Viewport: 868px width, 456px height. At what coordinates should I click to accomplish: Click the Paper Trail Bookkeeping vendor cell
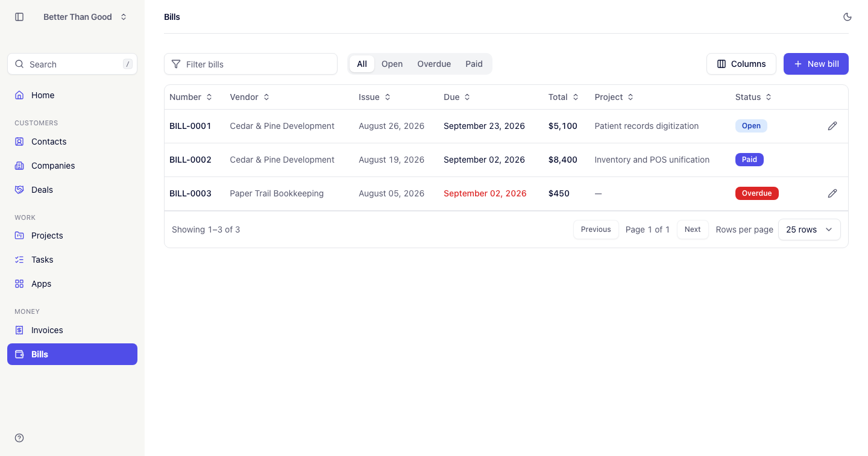[x=277, y=193]
